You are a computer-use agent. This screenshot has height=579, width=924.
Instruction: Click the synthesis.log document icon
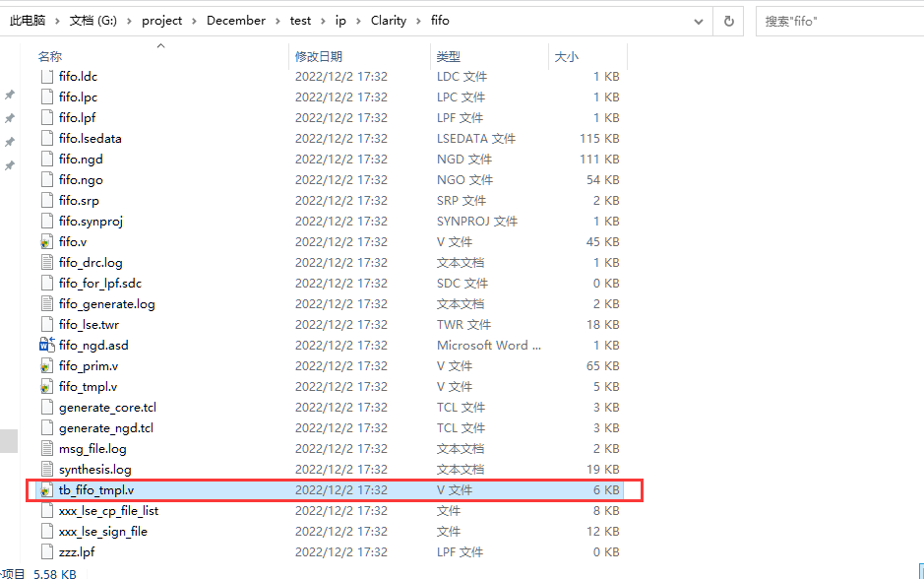47,470
